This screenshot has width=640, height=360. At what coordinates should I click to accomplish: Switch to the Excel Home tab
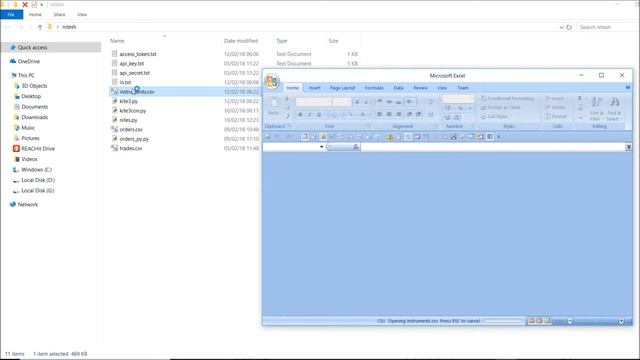(293, 88)
